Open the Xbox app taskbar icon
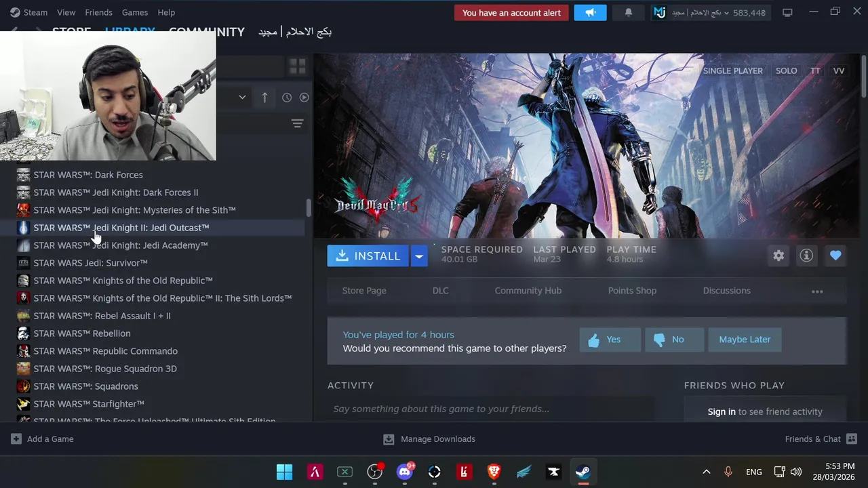Screen dimensions: 868x488 (344, 472)
